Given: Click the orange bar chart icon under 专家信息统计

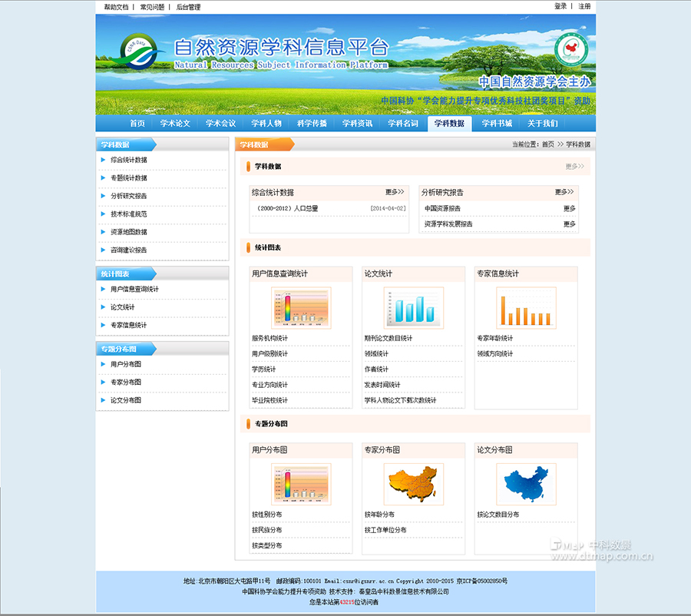Looking at the screenshot, I should (x=526, y=306).
